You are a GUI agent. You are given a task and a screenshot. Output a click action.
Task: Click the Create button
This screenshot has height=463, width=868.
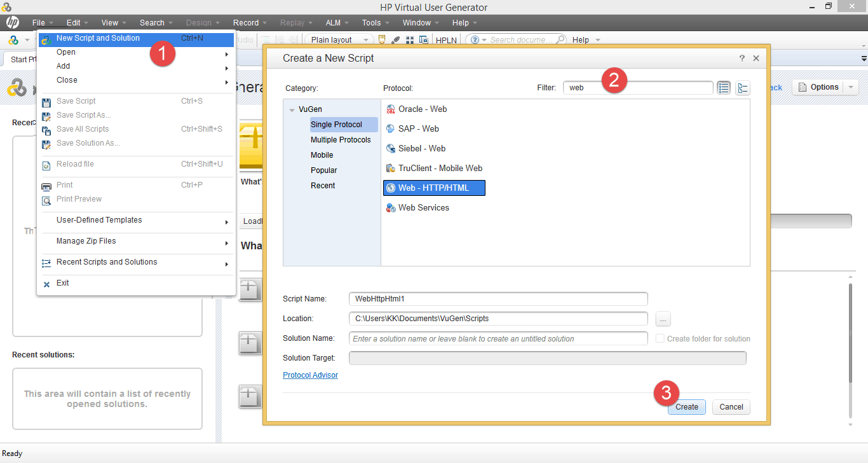pos(687,407)
